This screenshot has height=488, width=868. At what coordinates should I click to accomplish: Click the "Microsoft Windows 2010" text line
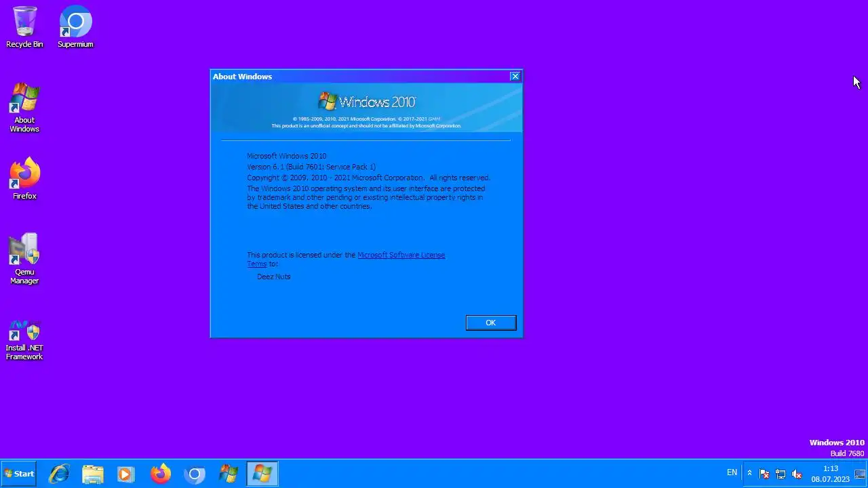click(x=287, y=156)
